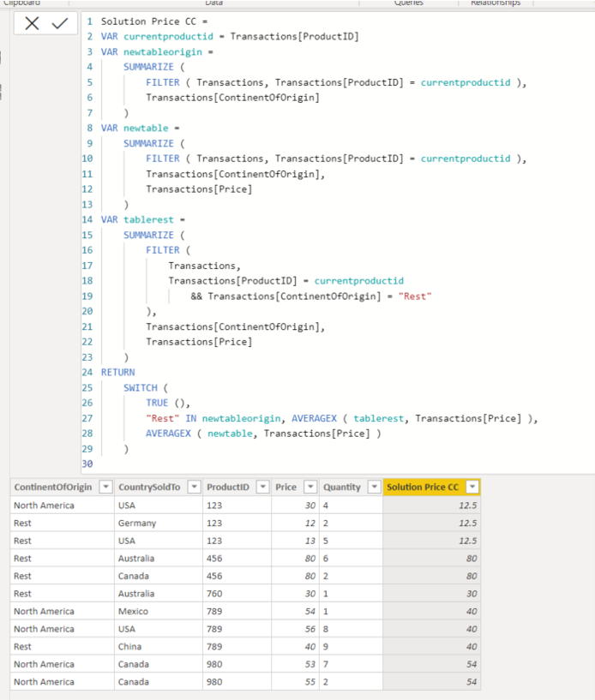
Task: Click the "Rest" string on line 19
Action: 415,296
